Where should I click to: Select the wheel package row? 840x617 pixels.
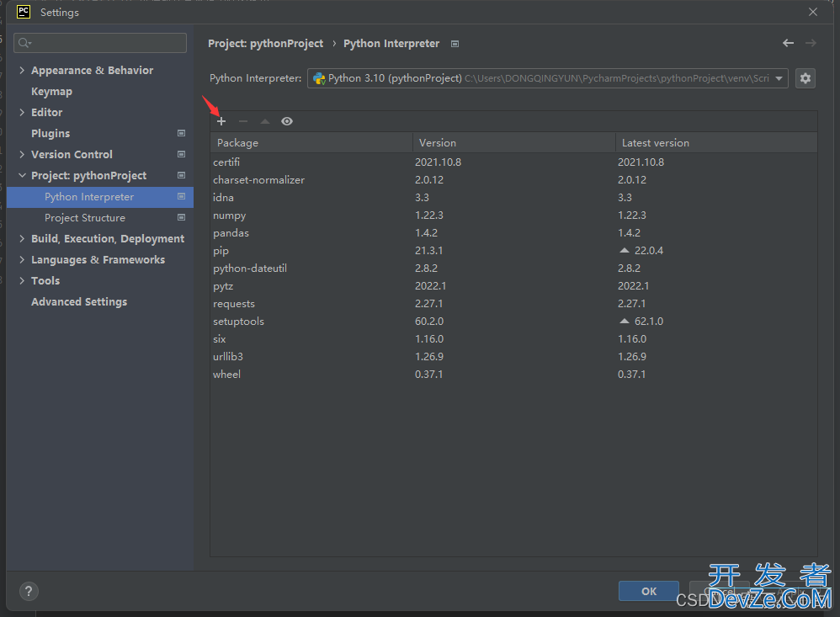[x=513, y=375]
